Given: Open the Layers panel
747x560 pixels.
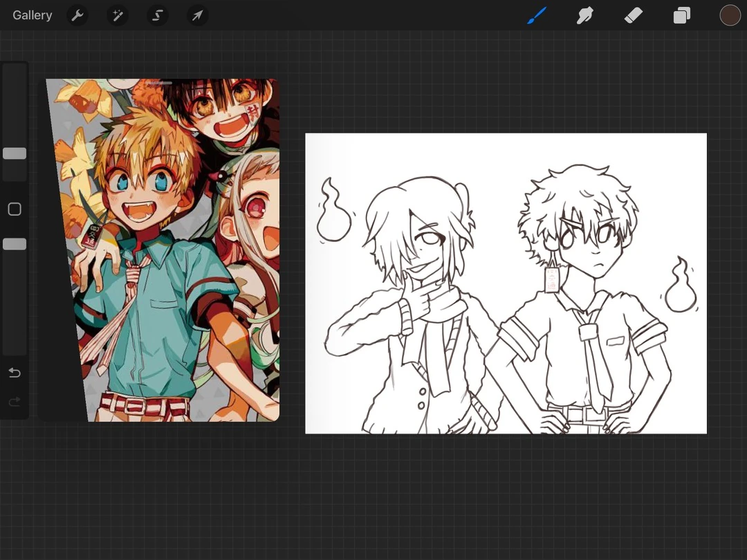Looking at the screenshot, I should [x=681, y=15].
